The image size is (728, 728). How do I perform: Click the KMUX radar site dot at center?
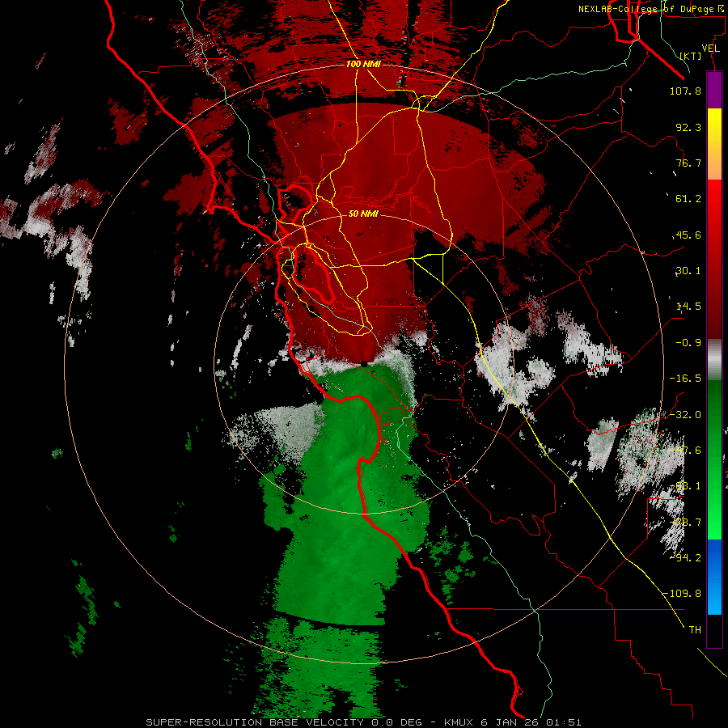tap(364, 364)
